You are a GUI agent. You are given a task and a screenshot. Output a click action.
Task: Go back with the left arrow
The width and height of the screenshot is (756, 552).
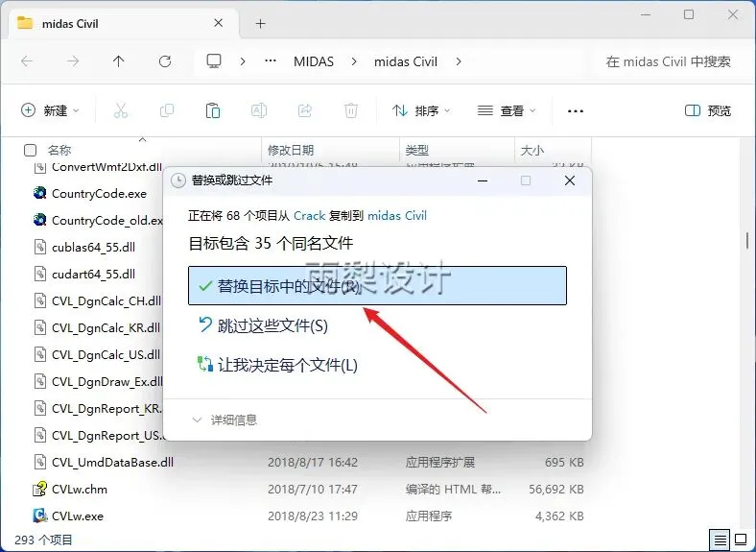point(27,61)
